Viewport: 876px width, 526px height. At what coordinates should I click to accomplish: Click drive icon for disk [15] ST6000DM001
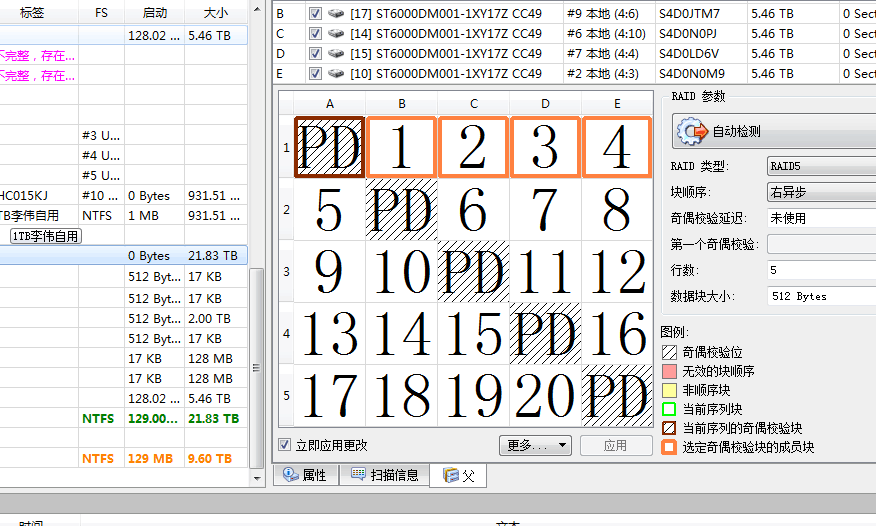tap(336, 53)
